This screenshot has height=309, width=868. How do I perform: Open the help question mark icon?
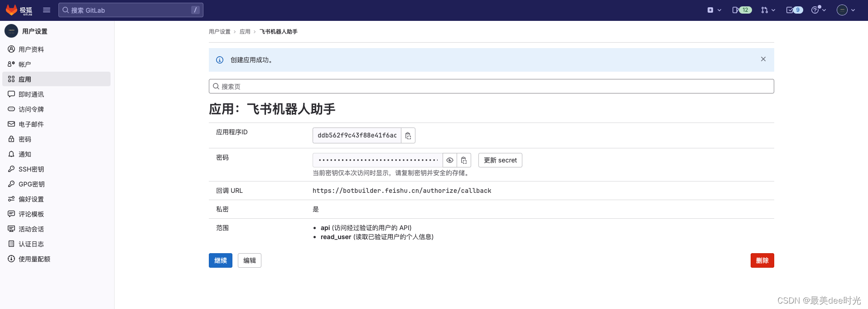pos(815,10)
